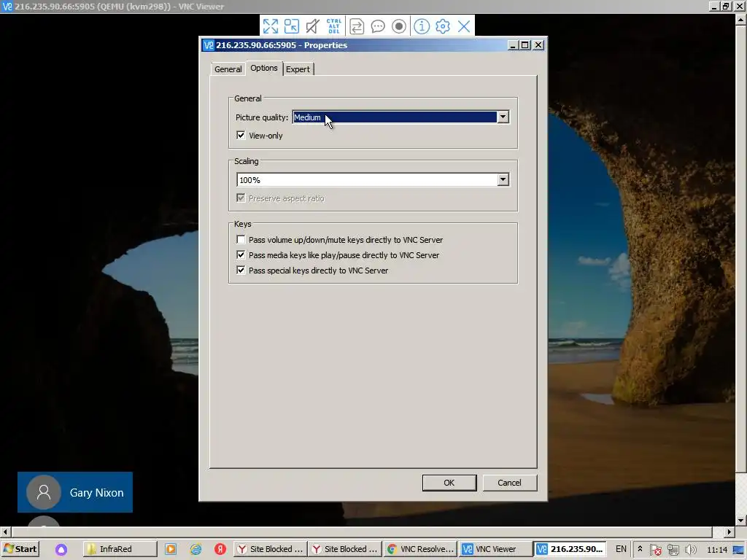This screenshot has width=747, height=560.
Task: Select the Options tab
Action: coord(264,68)
